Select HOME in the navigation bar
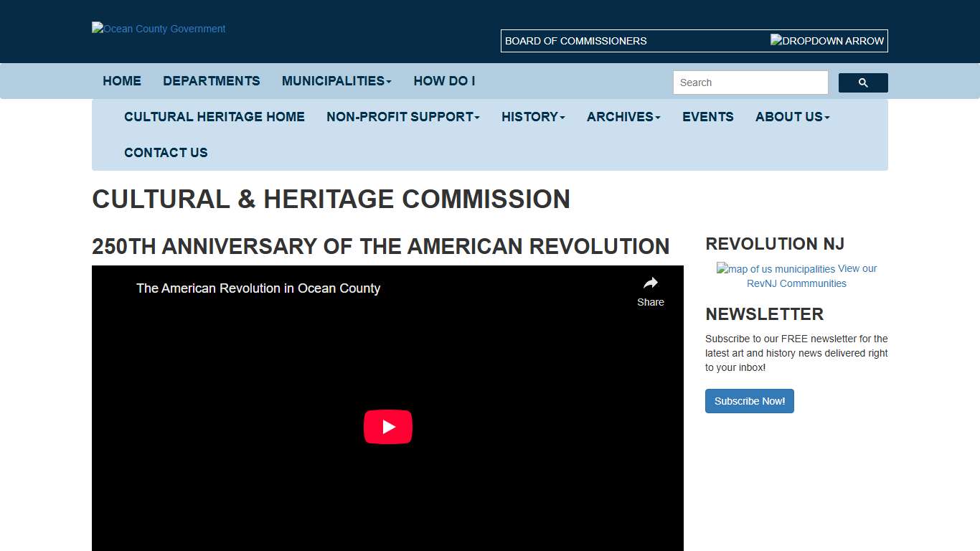 [x=121, y=81]
